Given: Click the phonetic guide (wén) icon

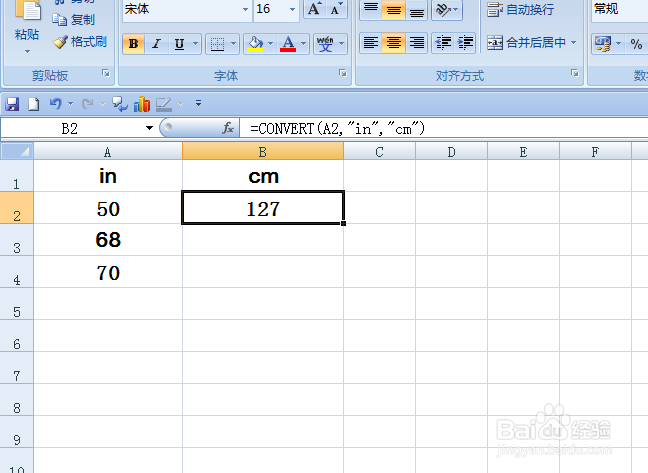Looking at the screenshot, I should (x=325, y=44).
